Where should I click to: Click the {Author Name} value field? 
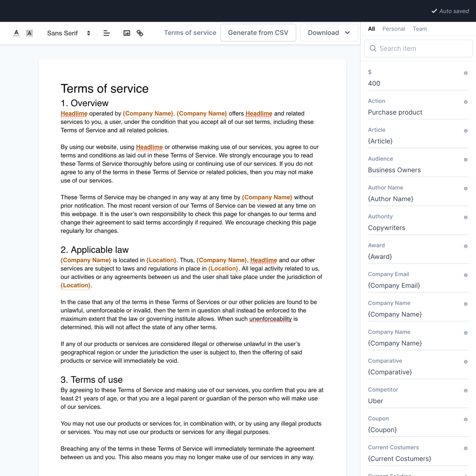tap(418, 199)
